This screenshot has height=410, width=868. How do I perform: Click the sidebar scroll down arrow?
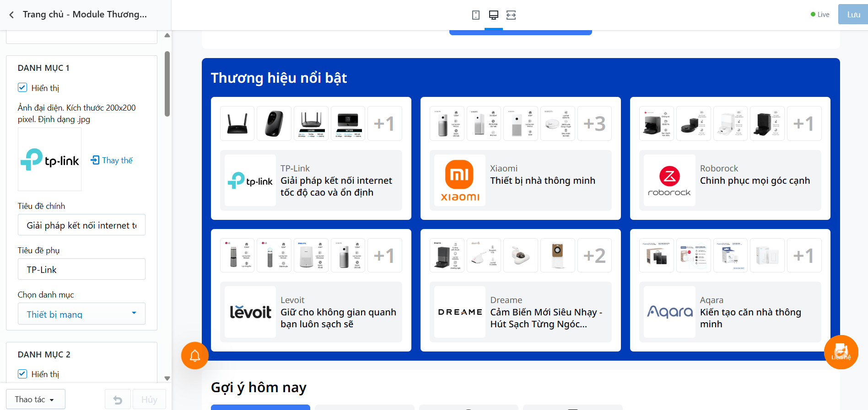167,378
